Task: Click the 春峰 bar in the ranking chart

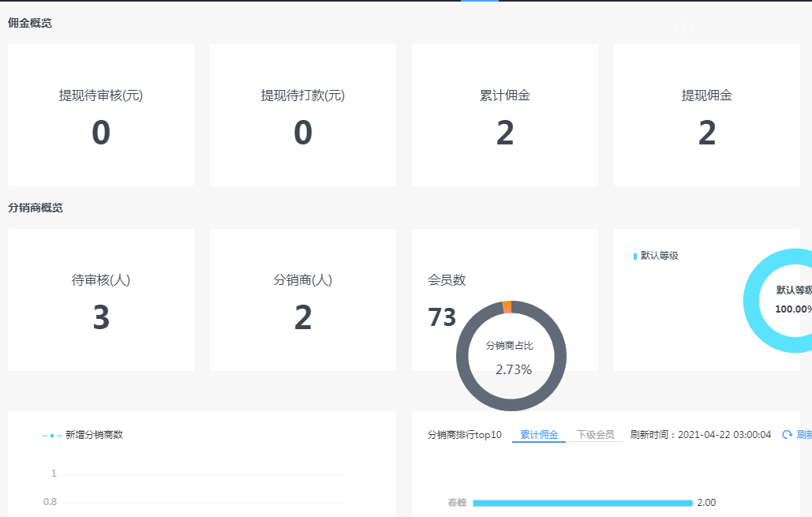Action: click(582, 503)
